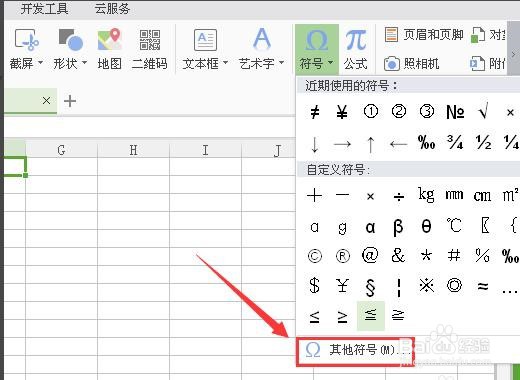This screenshot has height=380, width=520.
Task: Insert the @ at-sign symbol
Action: (370, 256)
